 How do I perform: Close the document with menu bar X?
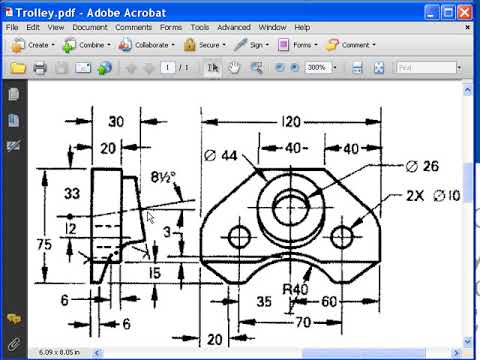pyautogui.click(x=467, y=28)
